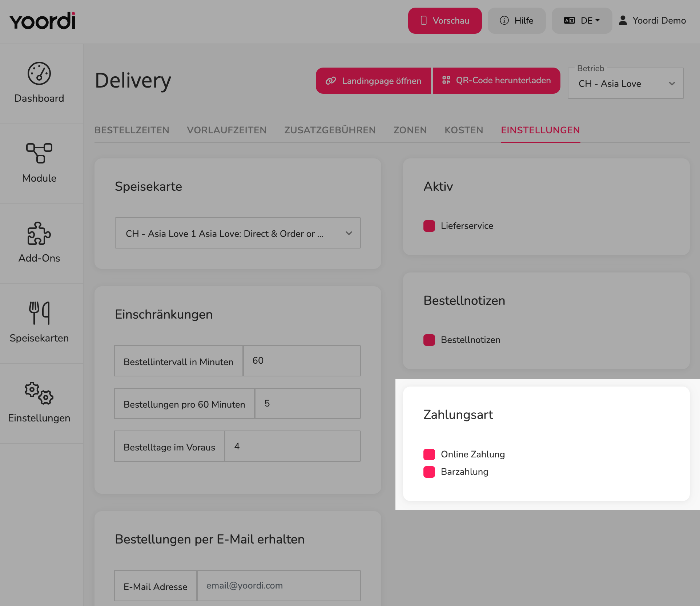
Task: Click the Barzahlung label
Action: (x=464, y=472)
